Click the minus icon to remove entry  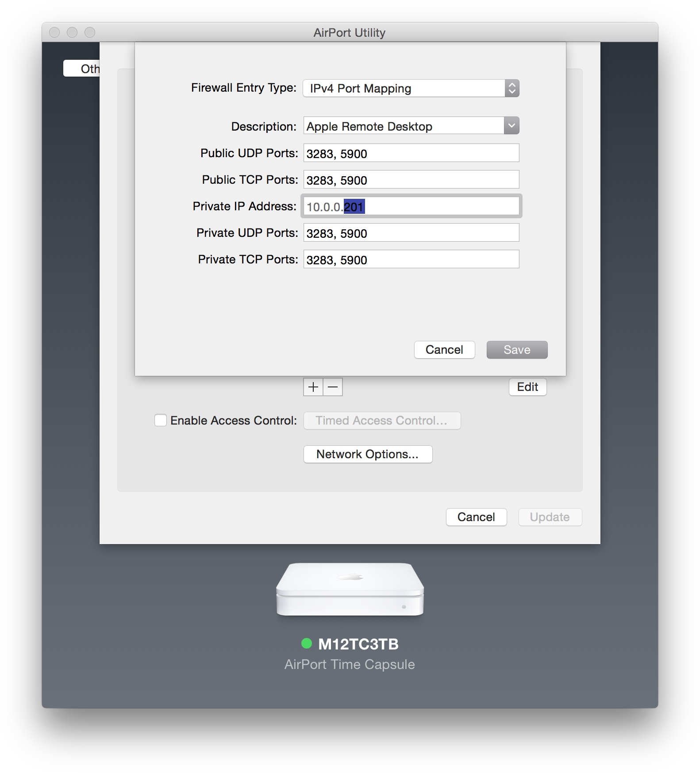point(333,387)
